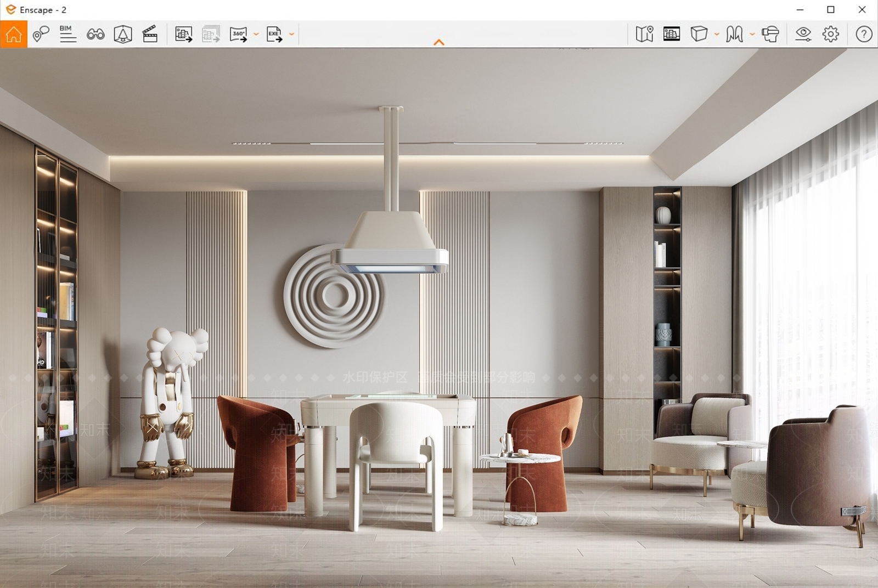The height and width of the screenshot is (588, 878).
Task: Open the asset library window icon
Action: pyautogui.click(x=672, y=34)
